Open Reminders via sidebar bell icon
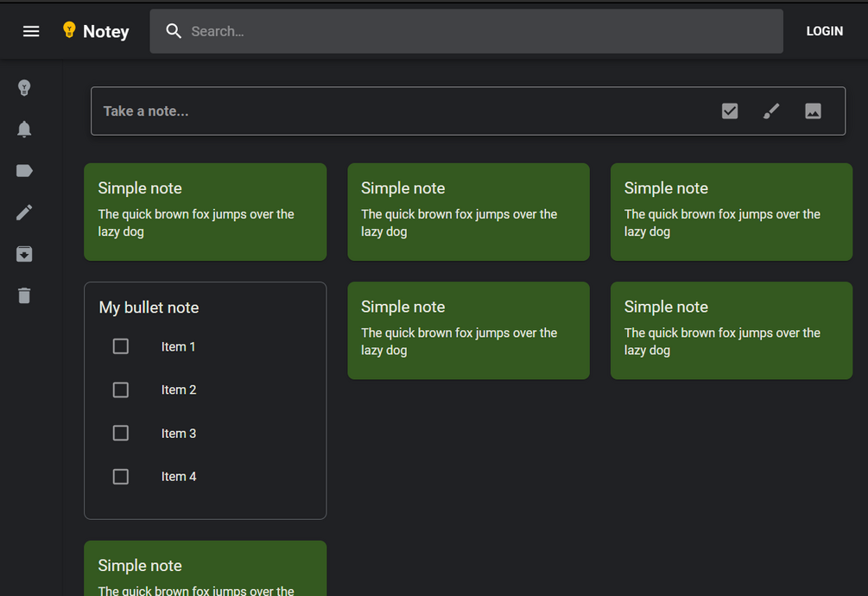The height and width of the screenshot is (596, 868). point(24,130)
